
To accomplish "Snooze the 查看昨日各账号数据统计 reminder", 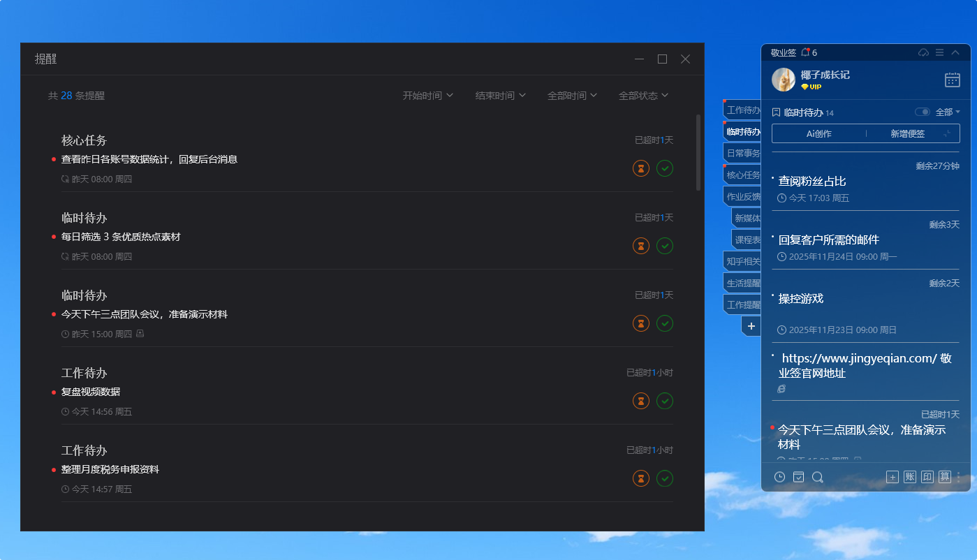I will tap(641, 168).
